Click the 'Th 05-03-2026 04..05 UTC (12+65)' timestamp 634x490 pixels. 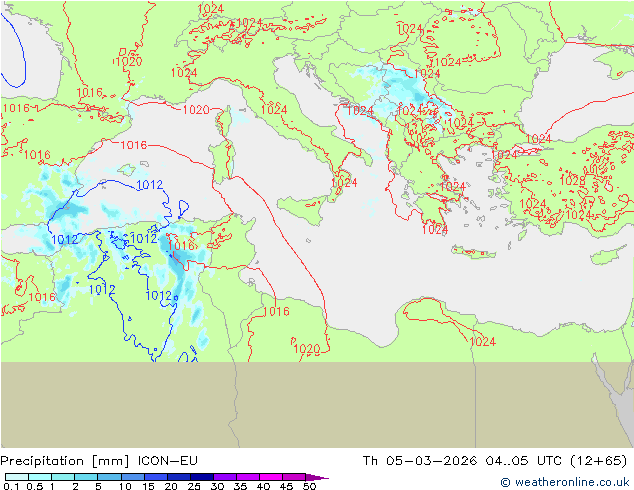pos(495,461)
